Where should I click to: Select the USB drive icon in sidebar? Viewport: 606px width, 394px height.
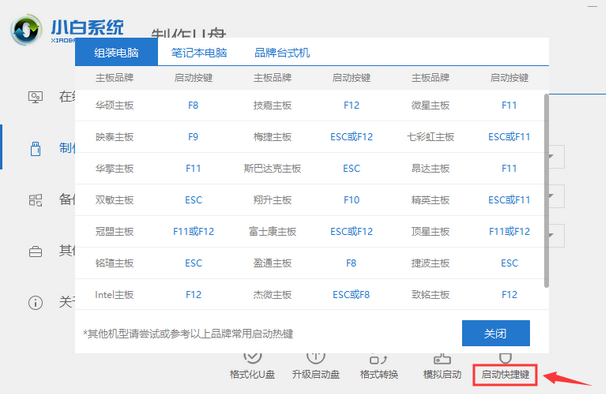tap(36, 148)
